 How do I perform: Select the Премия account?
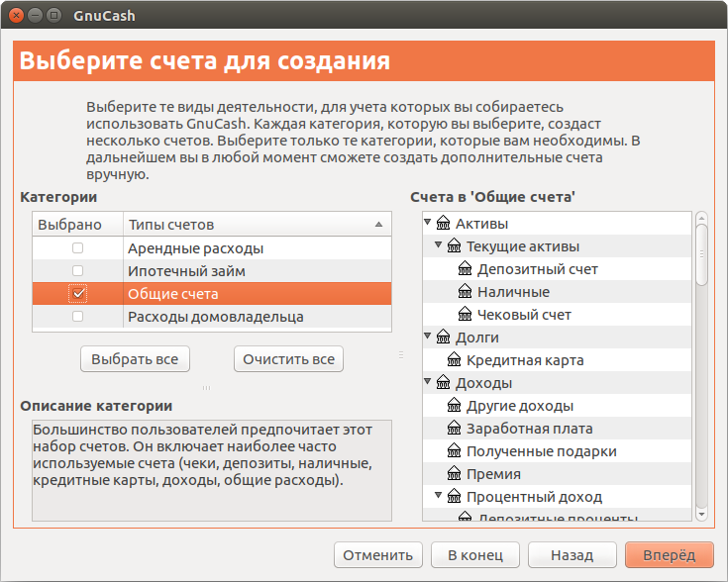click(x=493, y=474)
